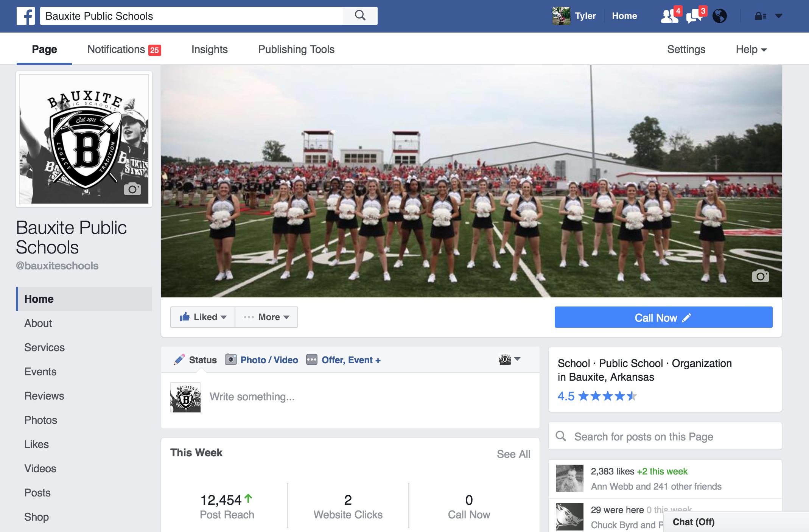Click 2,383 likes text
The height and width of the screenshot is (532, 809).
[x=613, y=471]
